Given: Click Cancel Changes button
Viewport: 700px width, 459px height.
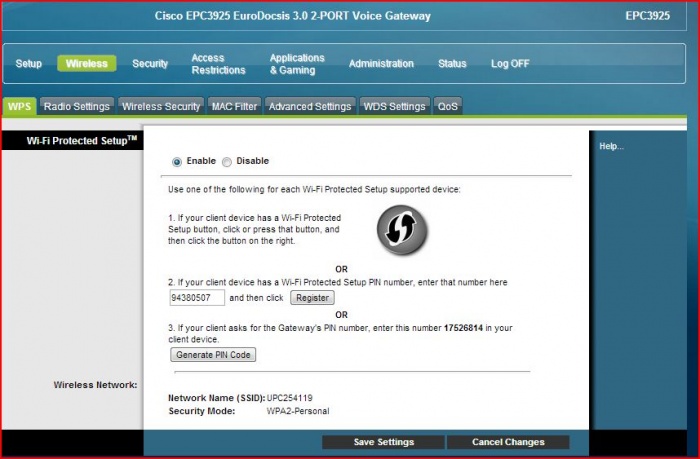Looking at the screenshot, I should click(x=508, y=442).
